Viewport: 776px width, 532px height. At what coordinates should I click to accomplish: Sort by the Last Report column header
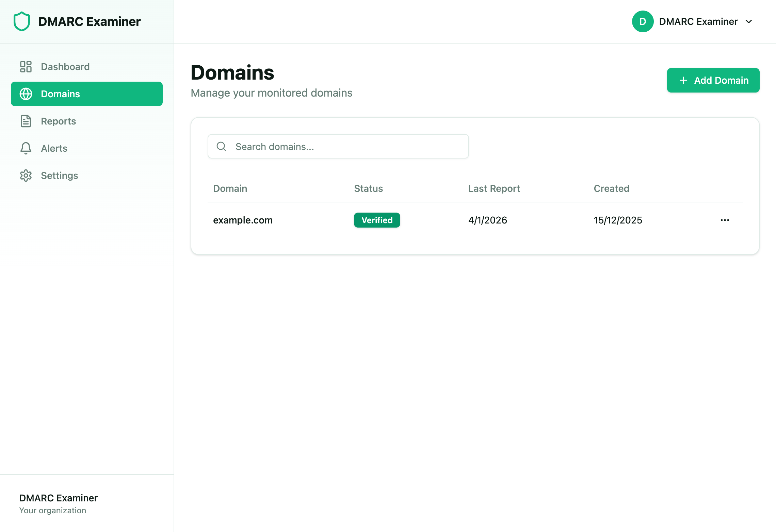(x=494, y=188)
